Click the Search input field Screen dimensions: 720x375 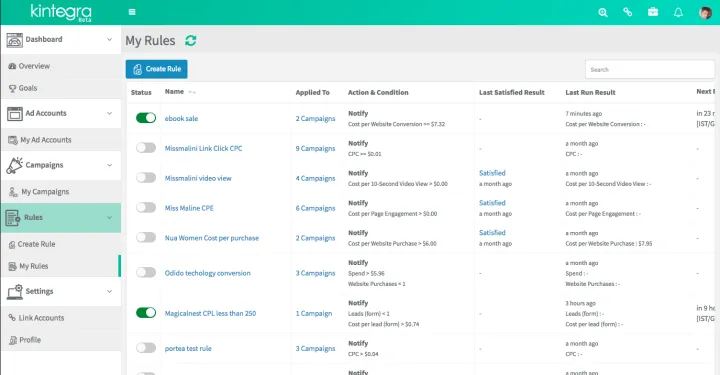tap(649, 69)
